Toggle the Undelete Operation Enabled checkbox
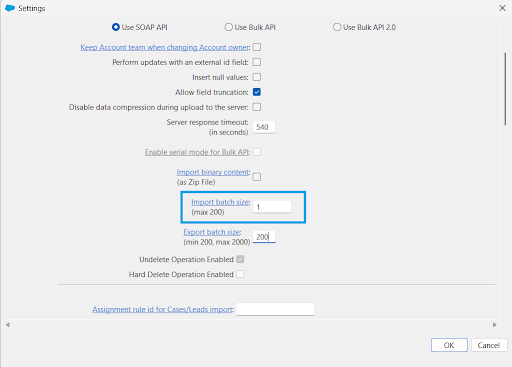 coord(240,259)
